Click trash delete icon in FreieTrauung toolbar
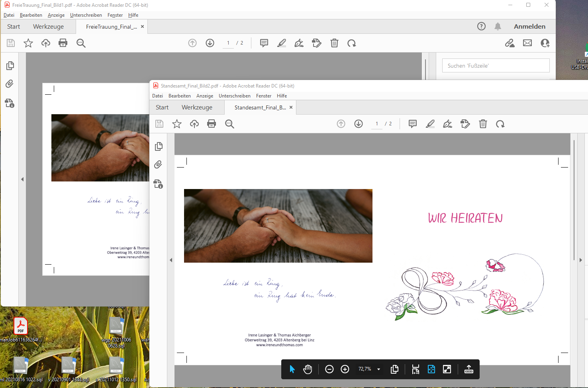 point(334,43)
